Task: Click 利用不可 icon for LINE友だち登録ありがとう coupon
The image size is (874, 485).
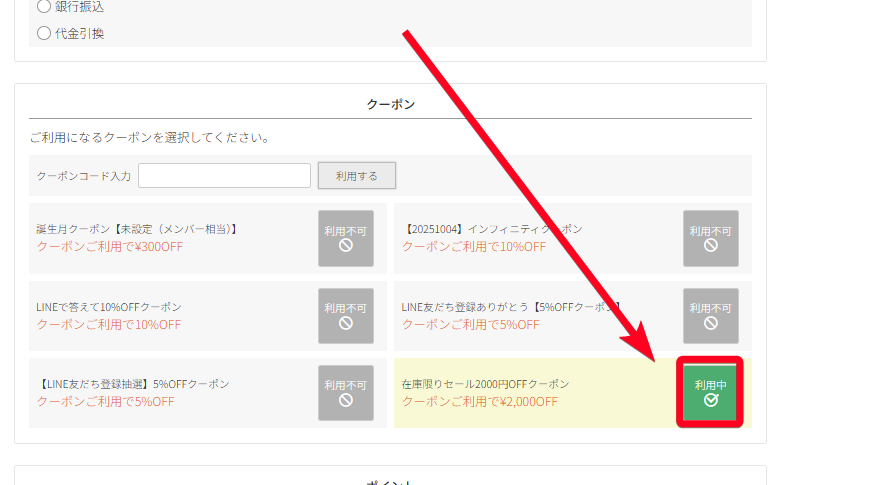Action: pyautogui.click(x=710, y=316)
